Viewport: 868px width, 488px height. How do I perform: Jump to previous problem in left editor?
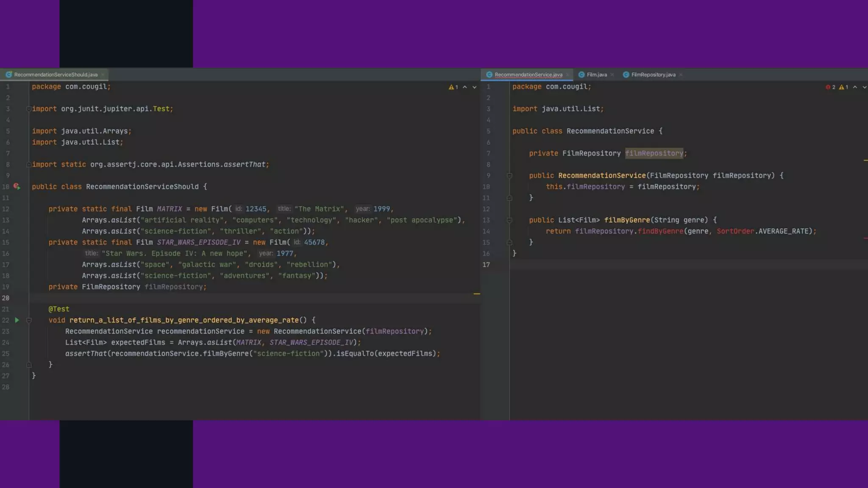(x=465, y=87)
